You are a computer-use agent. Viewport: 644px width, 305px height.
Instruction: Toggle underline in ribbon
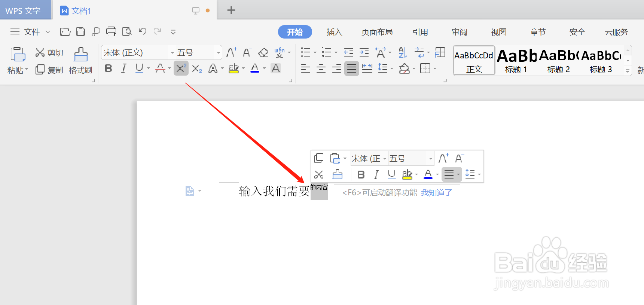139,68
